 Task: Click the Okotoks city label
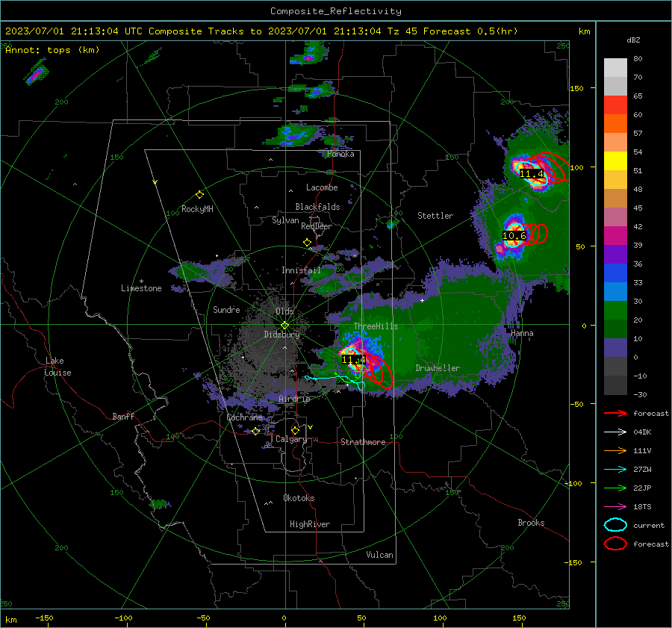point(299,498)
